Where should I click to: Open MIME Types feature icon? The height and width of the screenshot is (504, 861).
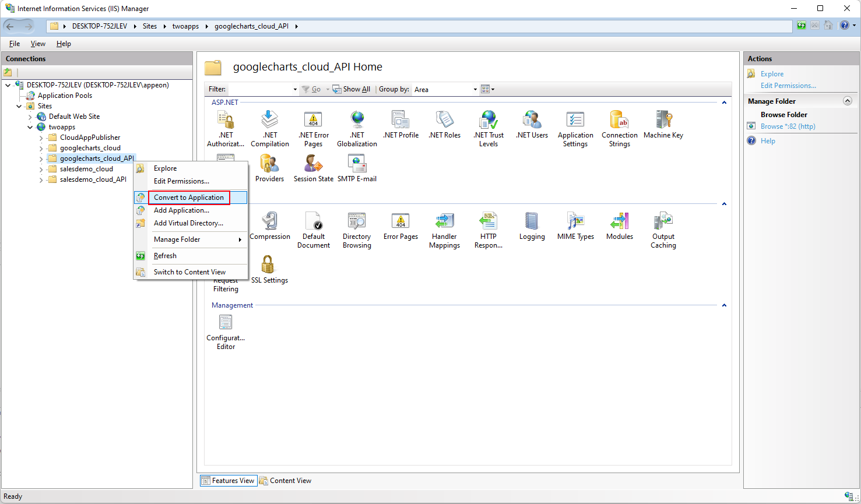click(x=575, y=227)
